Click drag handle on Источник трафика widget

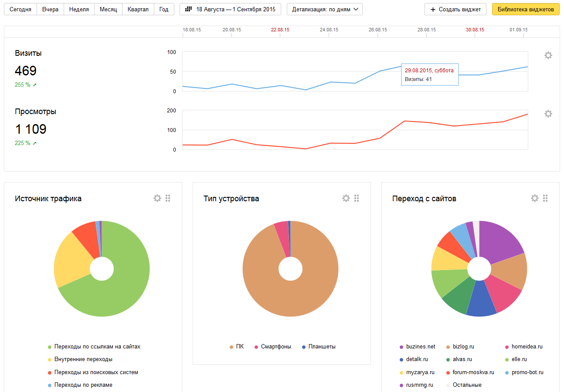coord(168,198)
